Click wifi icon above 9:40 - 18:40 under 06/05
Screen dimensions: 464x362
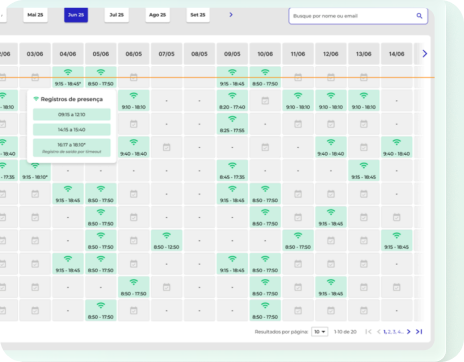134,142
